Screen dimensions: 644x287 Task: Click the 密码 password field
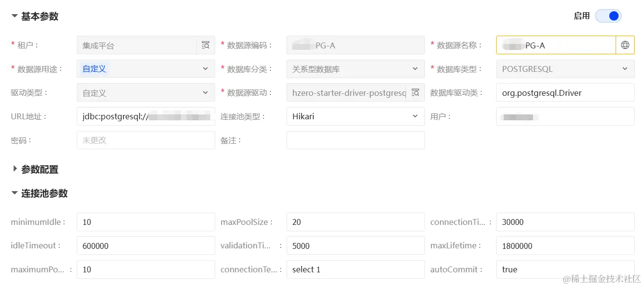coord(146,140)
